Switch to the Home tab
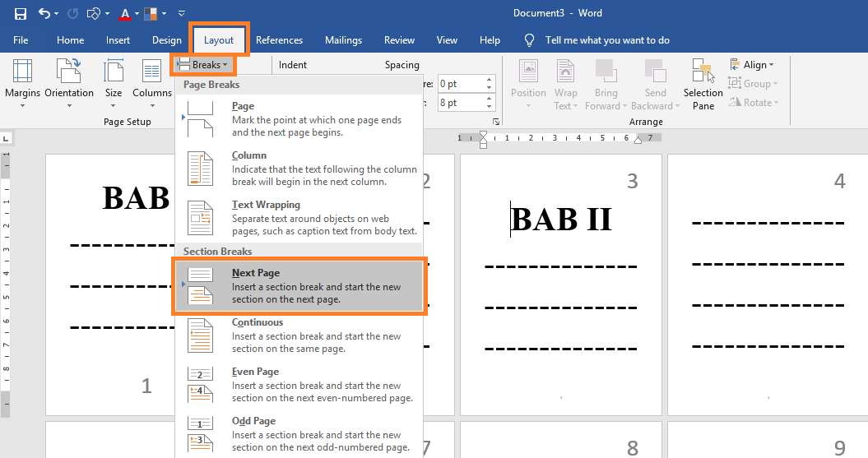The height and width of the screenshot is (458, 868). pos(70,39)
